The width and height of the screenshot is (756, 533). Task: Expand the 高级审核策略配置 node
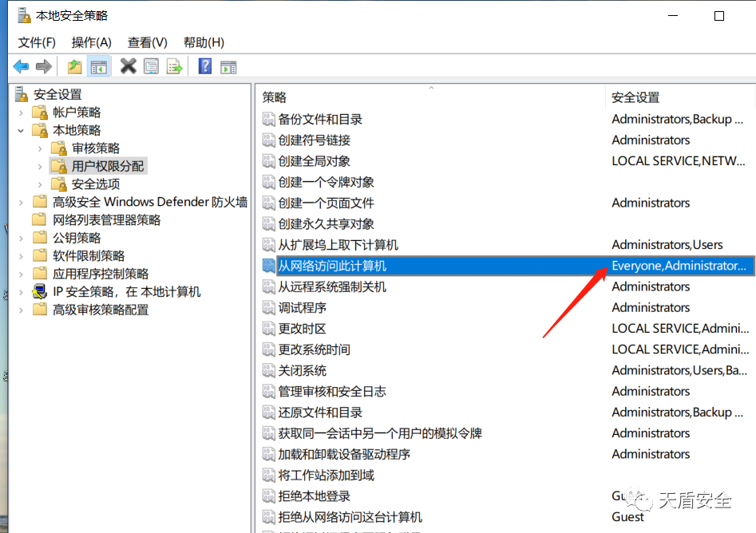22,310
